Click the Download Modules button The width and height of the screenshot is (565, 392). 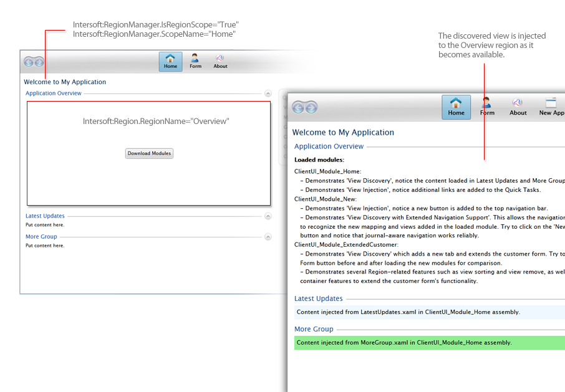tap(149, 153)
